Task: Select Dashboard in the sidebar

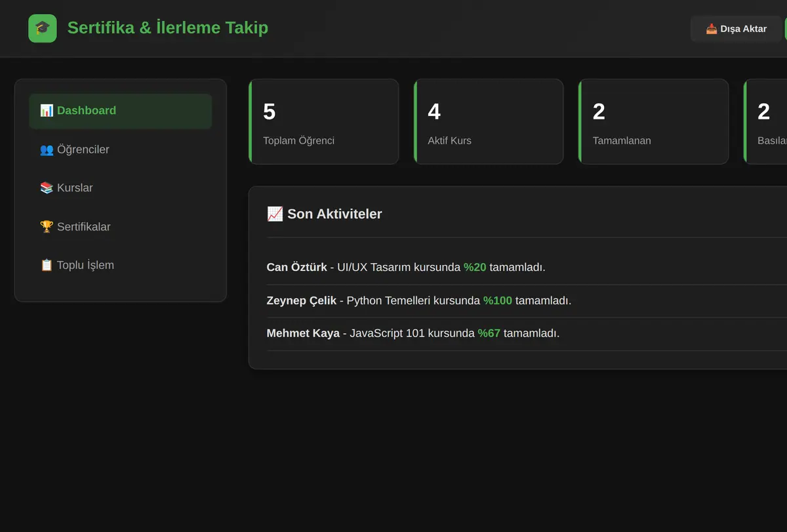Action: 121,111
